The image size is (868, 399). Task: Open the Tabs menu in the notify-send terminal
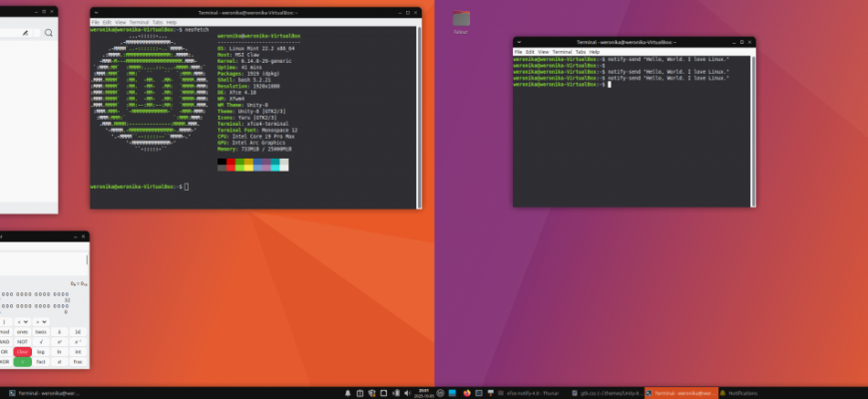(580, 51)
